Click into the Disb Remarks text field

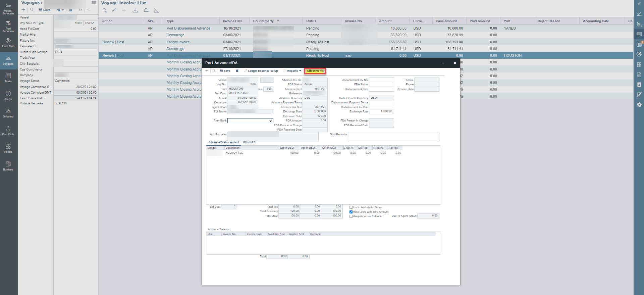pyautogui.click(x=393, y=137)
